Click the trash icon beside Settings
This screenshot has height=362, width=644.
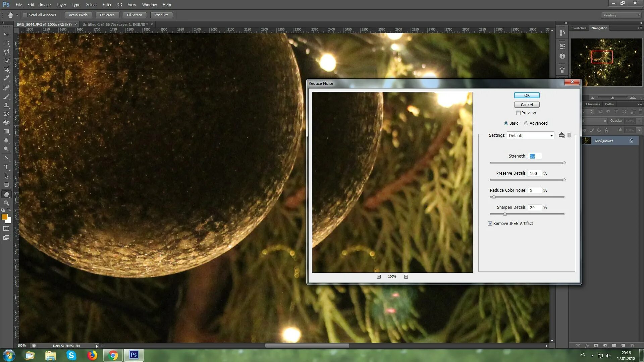click(x=569, y=135)
